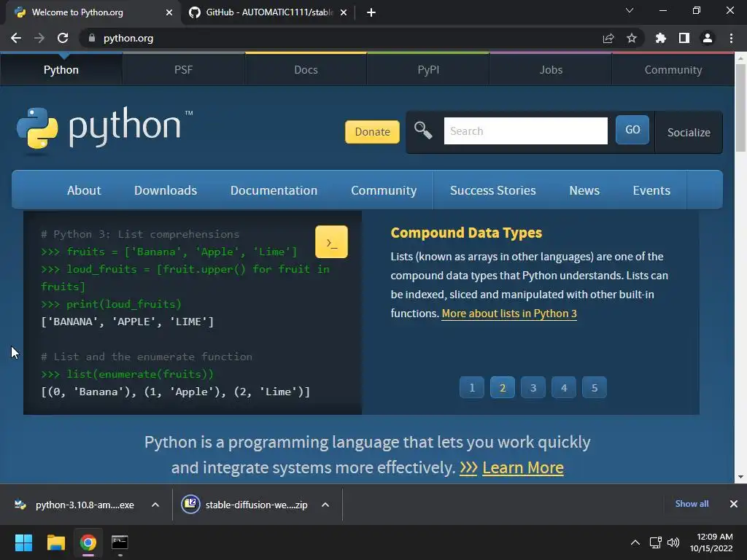Click the lock icon in address bar
Screen dimensions: 747x560
(x=92, y=38)
